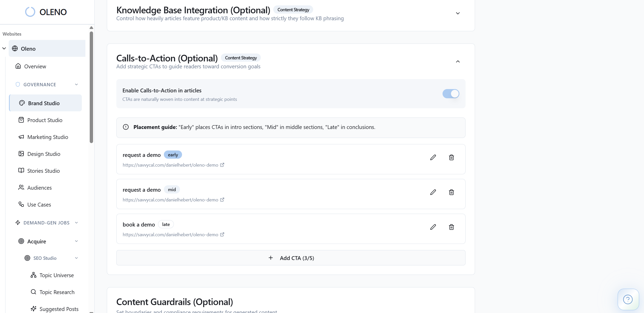Open the late CTA savvycal demo link
Screen dimensions: 644x313
170,235
